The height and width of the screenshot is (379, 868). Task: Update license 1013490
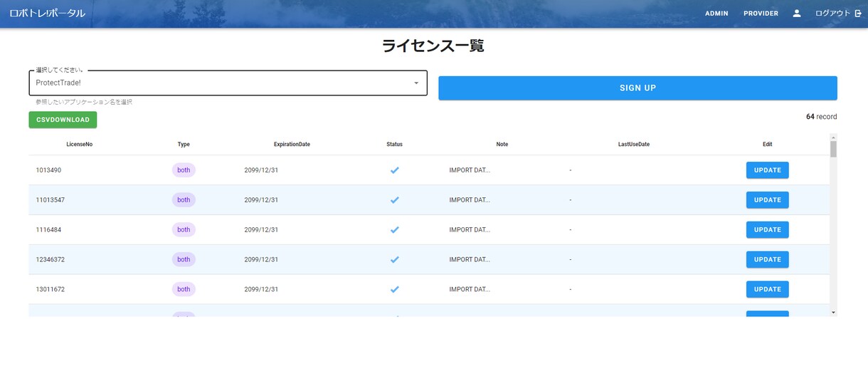coord(767,170)
